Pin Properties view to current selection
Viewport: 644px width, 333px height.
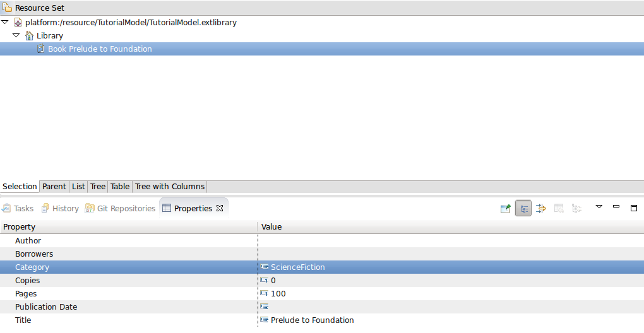click(x=505, y=209)
